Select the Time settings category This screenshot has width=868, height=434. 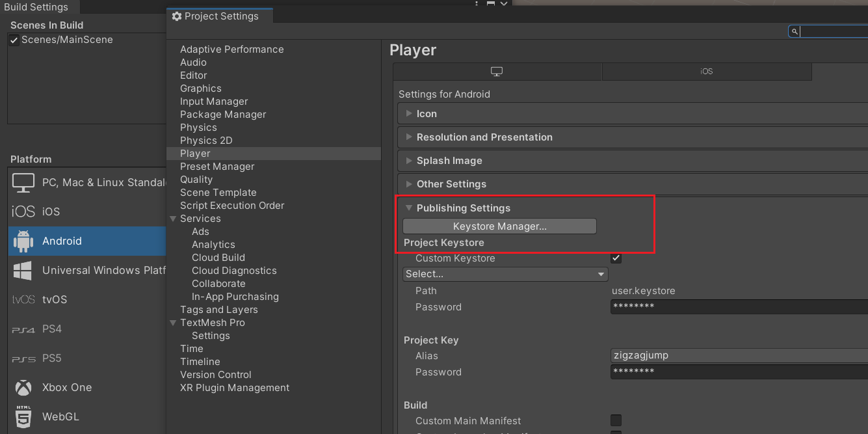pyautogui.click(x=192, y=349)
